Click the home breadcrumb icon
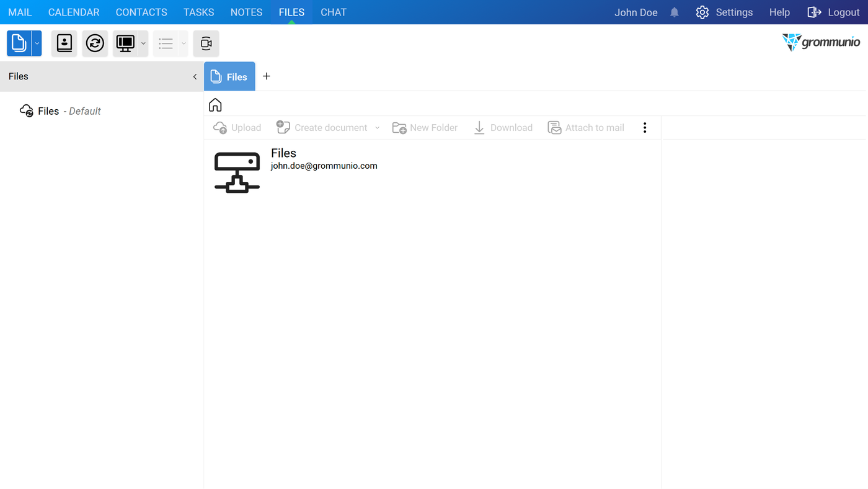868x489 pixels. (215, 105)
